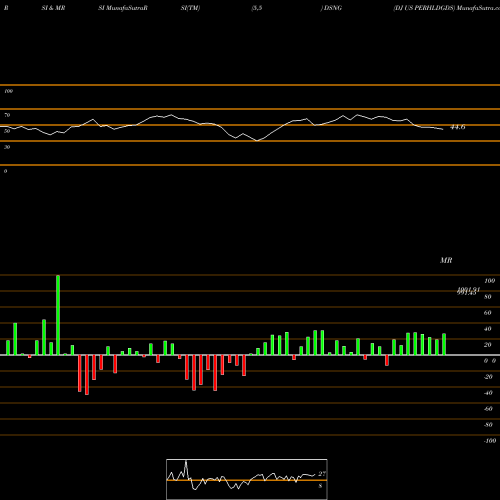
Task: Click the RSI left-axis label 0
Action: (5, 171)
